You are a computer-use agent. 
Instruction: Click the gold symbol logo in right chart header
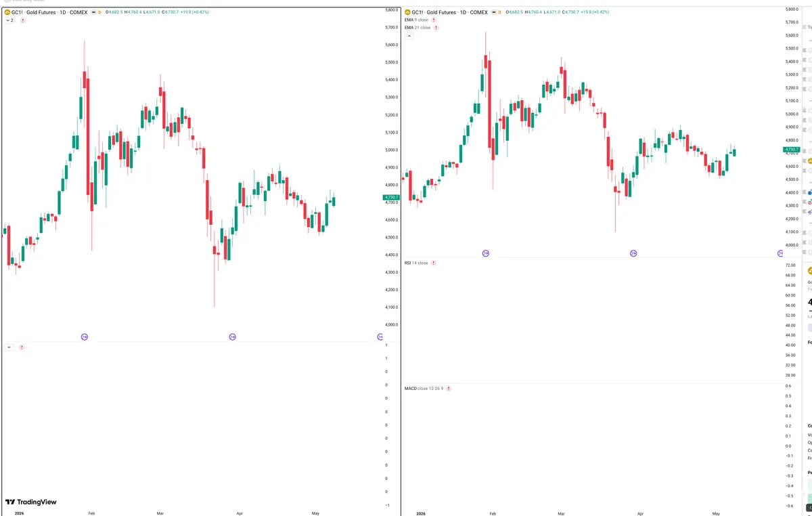point(407,12)
